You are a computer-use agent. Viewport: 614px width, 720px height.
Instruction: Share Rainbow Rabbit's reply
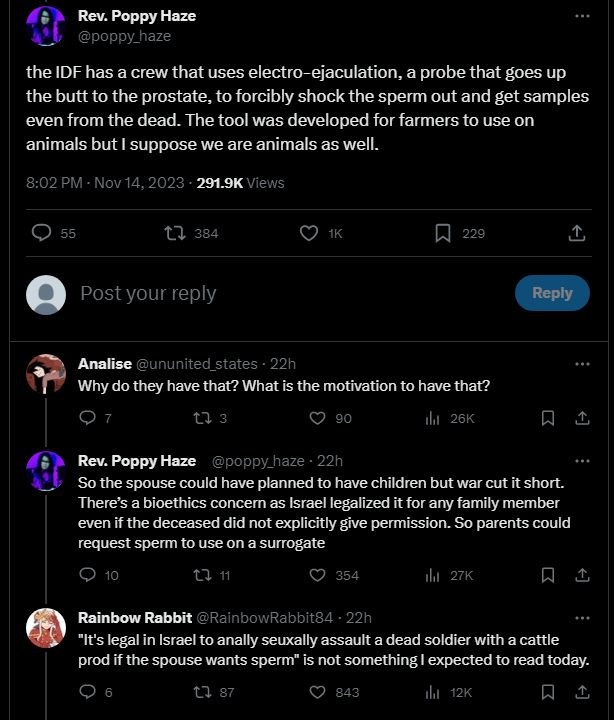[x=581, y=691]
